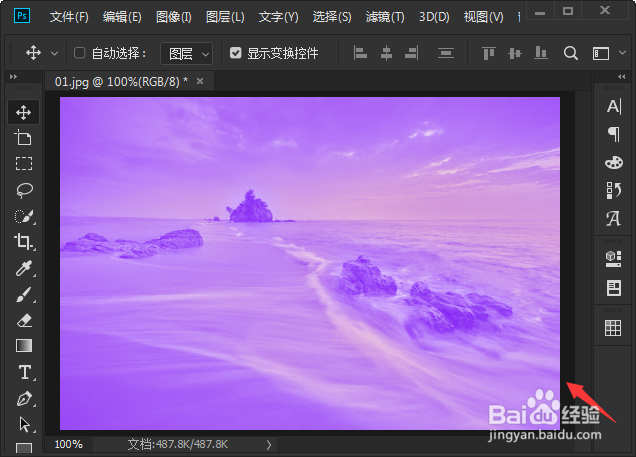The height and width of the screenshot is (457, 636).
Task: Open the 3D panel icon
Action: 613,259
